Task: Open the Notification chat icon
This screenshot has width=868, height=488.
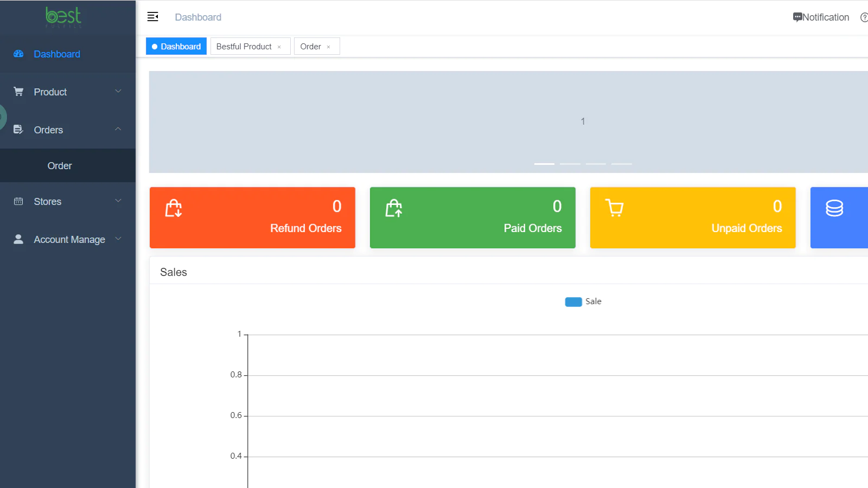Action: tap(797, 17)
